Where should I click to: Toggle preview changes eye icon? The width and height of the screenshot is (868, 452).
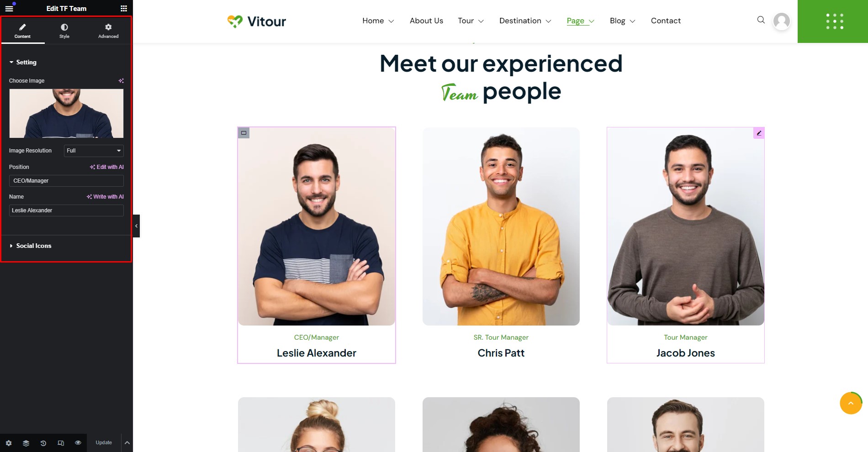[x=78, y=443]
